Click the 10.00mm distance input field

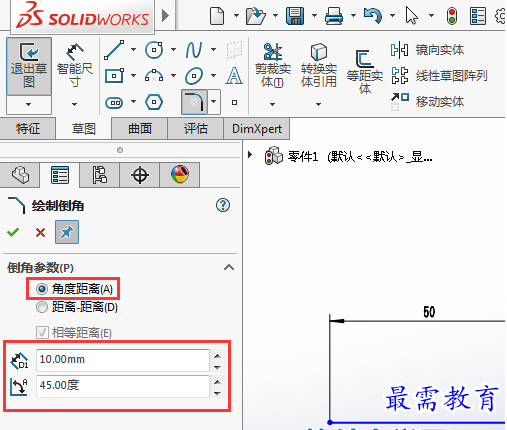123,360
